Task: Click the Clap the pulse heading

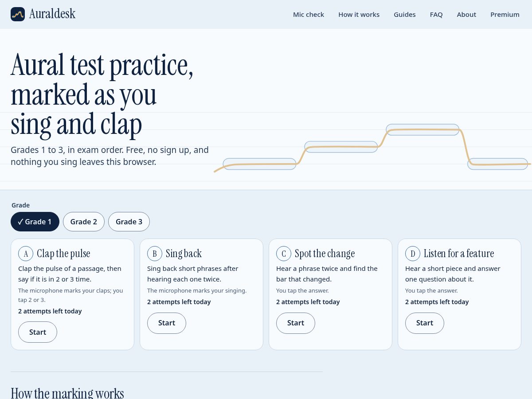Action: tap(63, 254)
